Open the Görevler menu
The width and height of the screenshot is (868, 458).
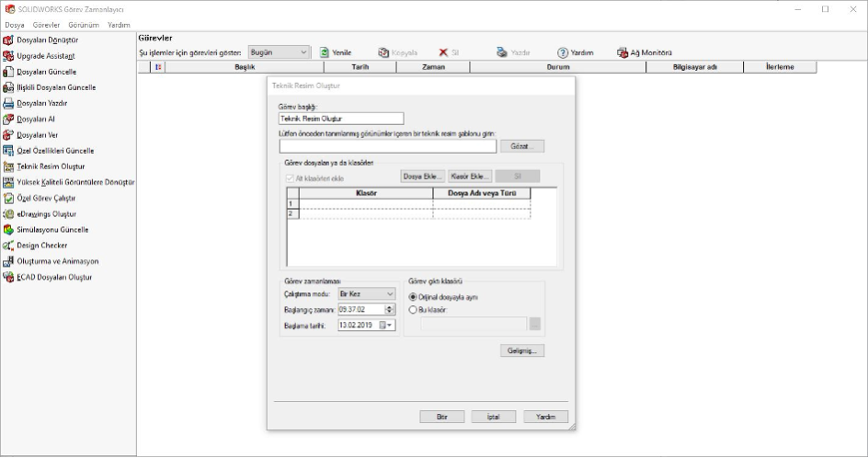(46, 24)
